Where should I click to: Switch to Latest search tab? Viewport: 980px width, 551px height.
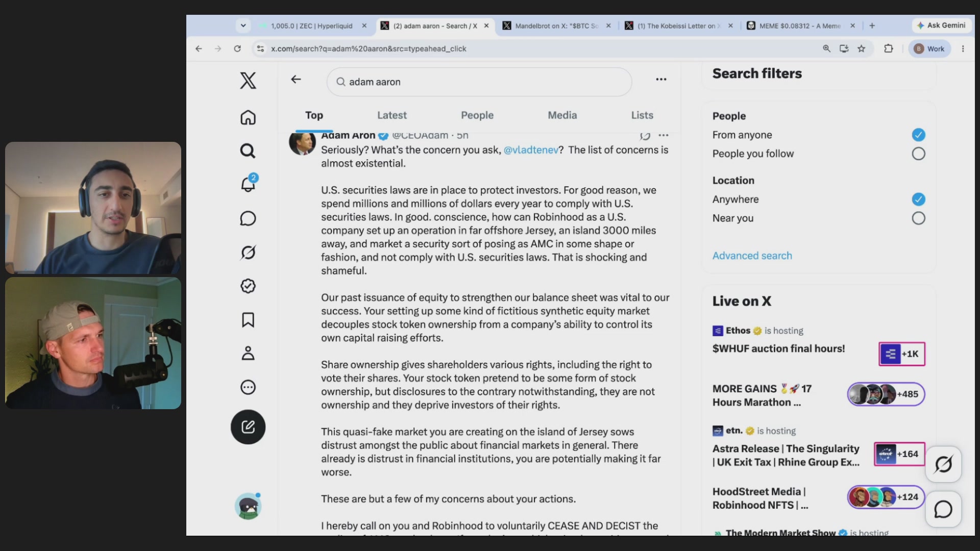tap(392, 115)
